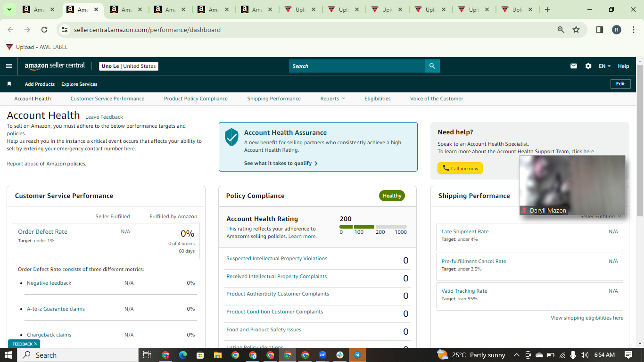Click Chrome's forward arrow
The width and height of the screenshot is (644, 362).
(27, 30)
